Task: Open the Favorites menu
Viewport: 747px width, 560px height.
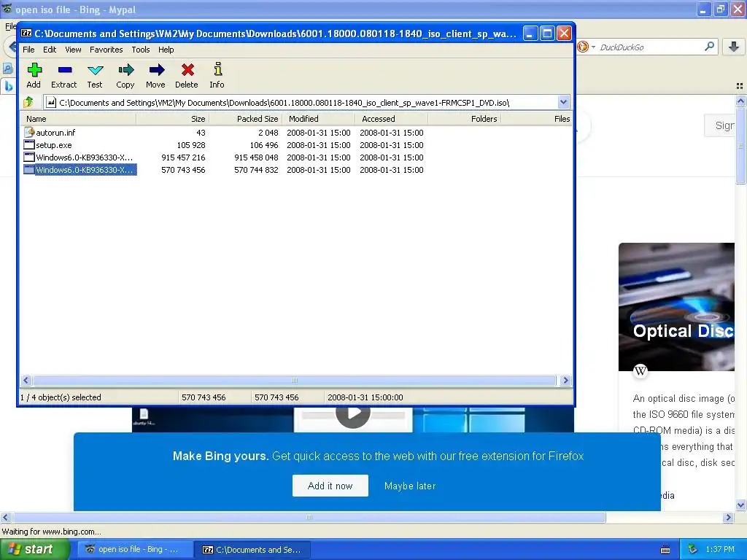Action: click(107, 50)
